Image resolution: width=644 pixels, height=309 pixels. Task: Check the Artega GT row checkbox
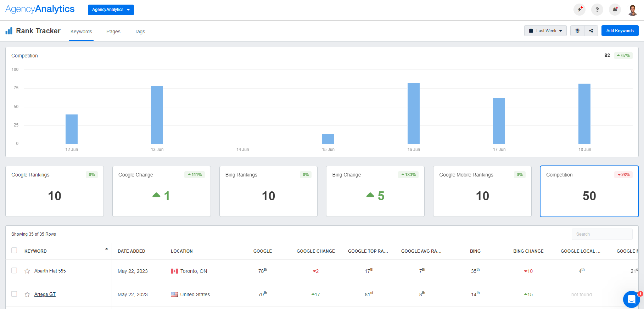pos(14,294)
